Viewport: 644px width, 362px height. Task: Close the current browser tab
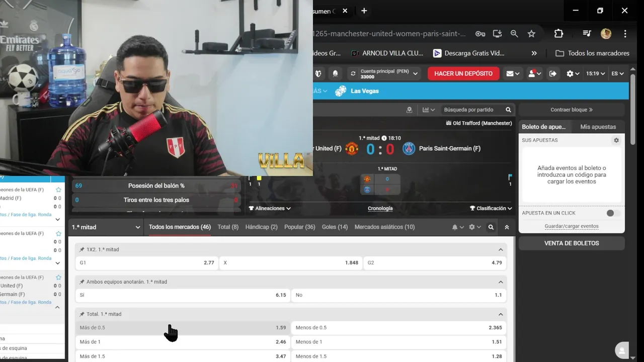[x=345, y=11]
